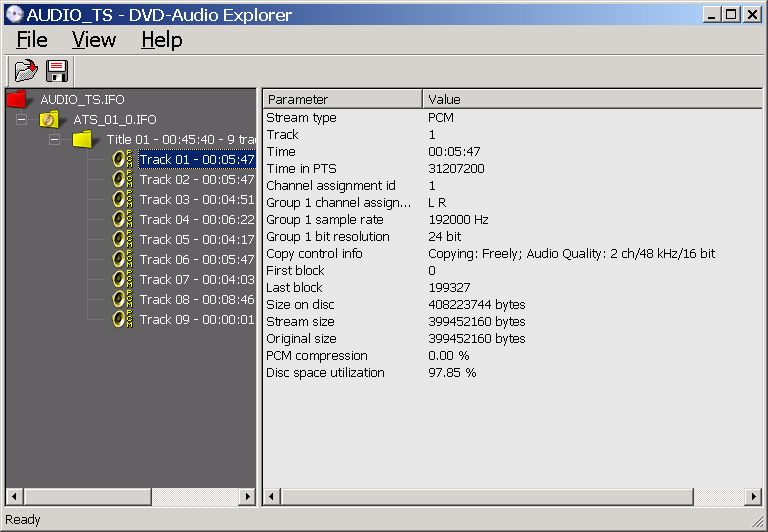Click the PCM icon beside Track 03
Viewport: 768px width, 532px height.
(122, 200)
